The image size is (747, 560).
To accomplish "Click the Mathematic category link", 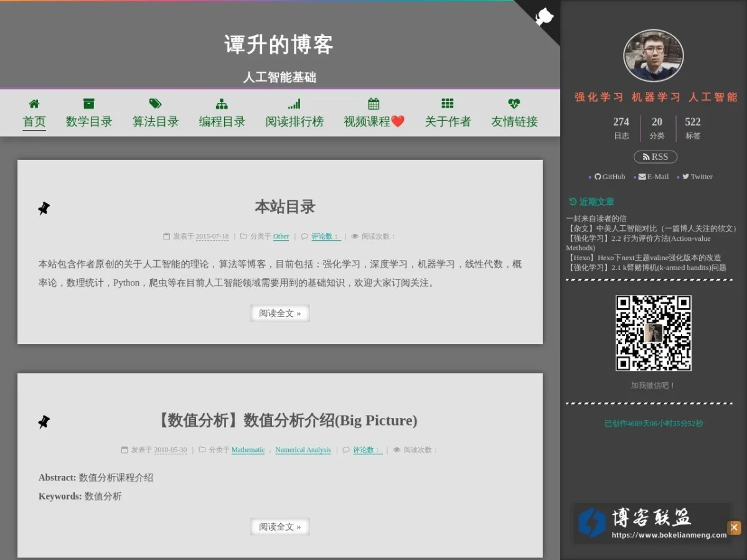I will pos(248,450).
